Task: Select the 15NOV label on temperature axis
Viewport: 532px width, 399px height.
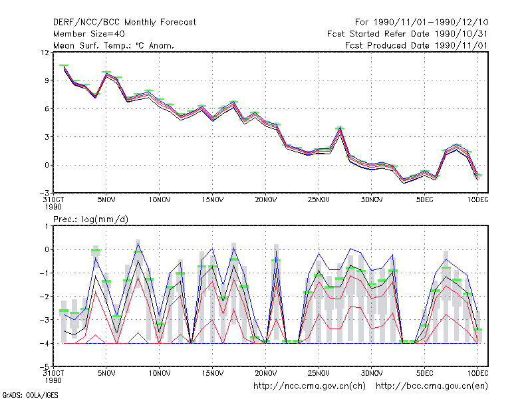Action: click(x=212, y=199)
